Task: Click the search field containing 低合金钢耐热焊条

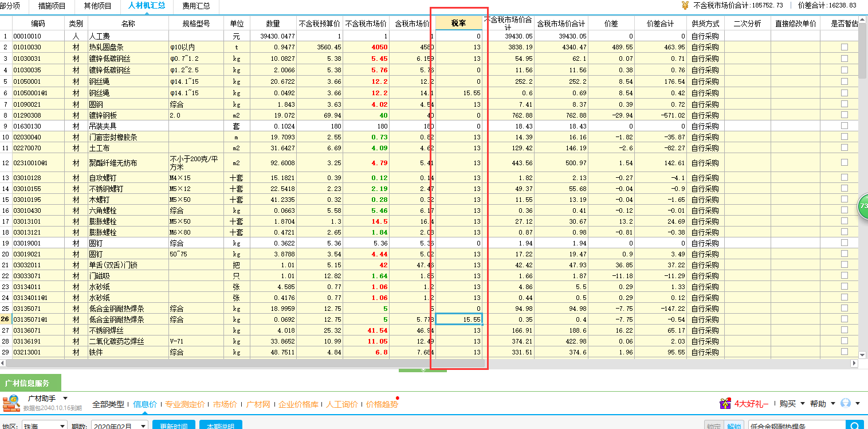Action: (796, 426)
